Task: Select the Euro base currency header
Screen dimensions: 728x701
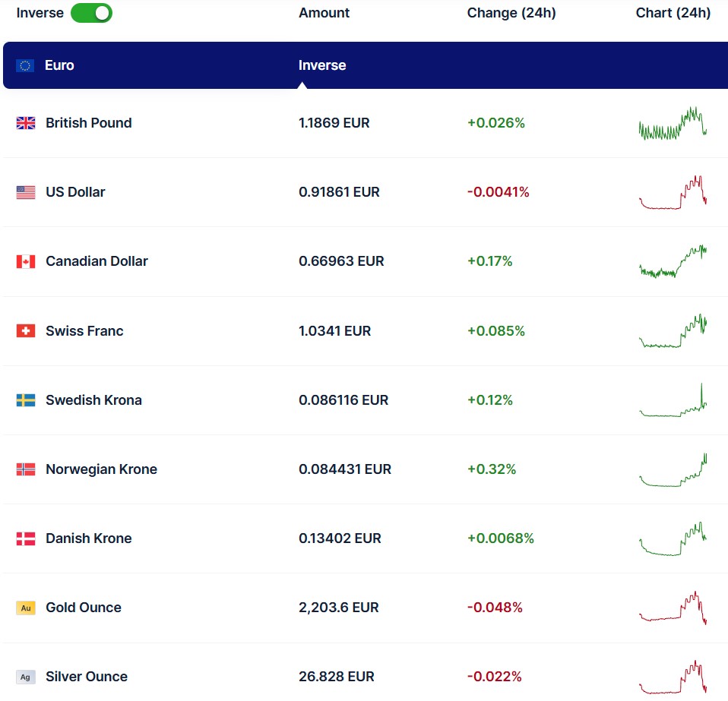Action: pyautogui.click(x=59, y=65)
